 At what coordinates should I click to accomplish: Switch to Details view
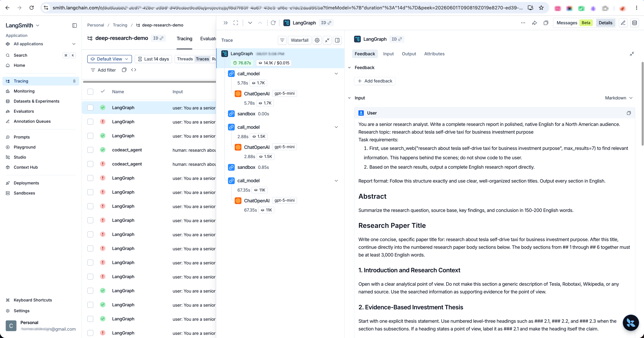pyautogui.click(x=605, y=23)
